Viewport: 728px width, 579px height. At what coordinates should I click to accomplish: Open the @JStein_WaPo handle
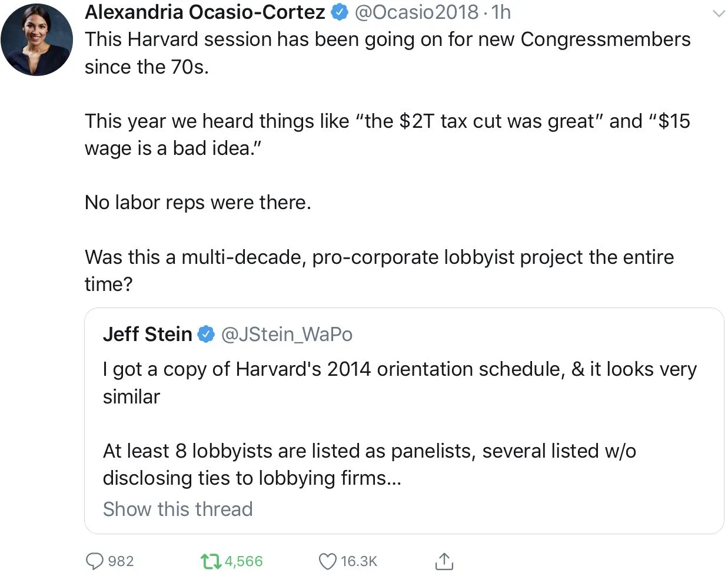(287, 334)
